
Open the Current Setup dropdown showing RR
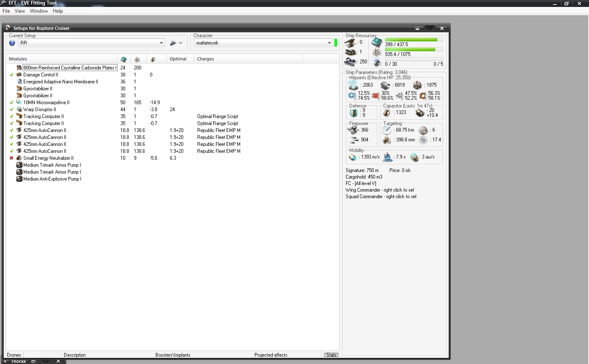point(92,43)
